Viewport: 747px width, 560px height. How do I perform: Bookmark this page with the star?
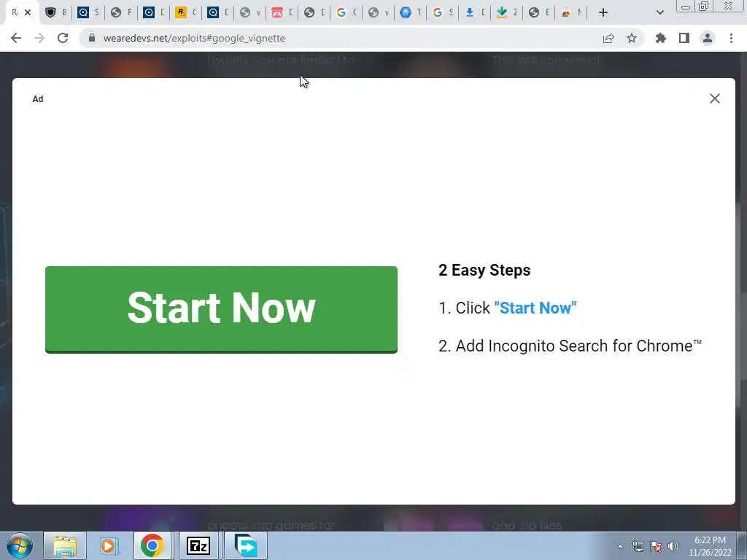pos(632,38)
